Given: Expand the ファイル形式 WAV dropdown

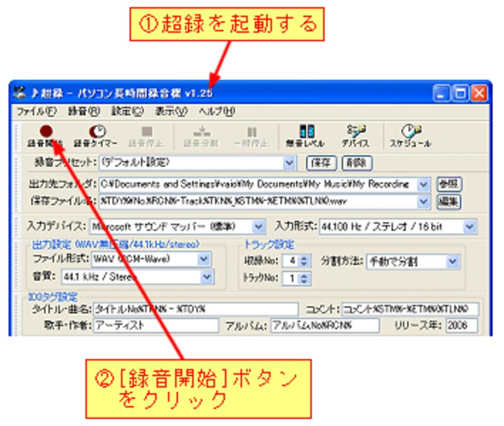Looking at the screenshot, I should point(203,259).
